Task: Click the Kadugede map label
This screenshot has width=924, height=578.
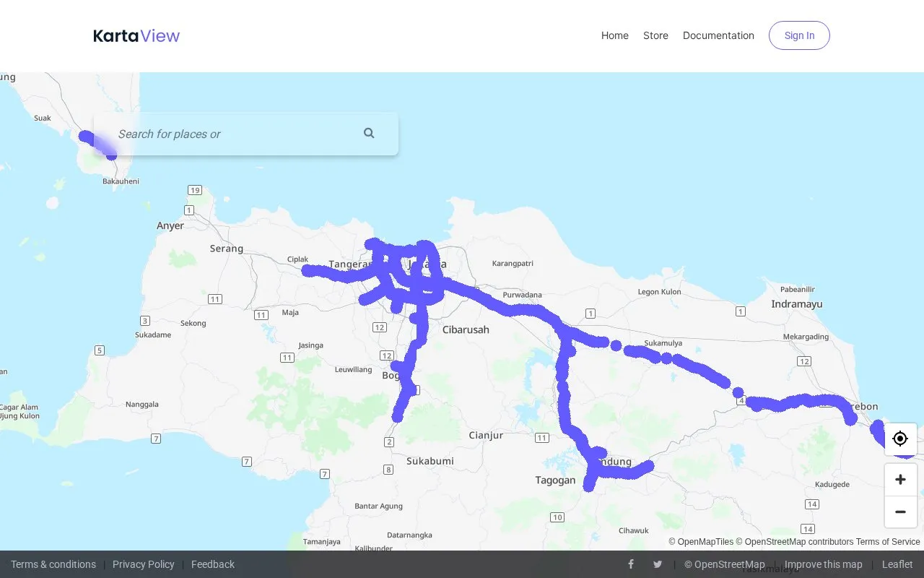Action: point(832,484)
